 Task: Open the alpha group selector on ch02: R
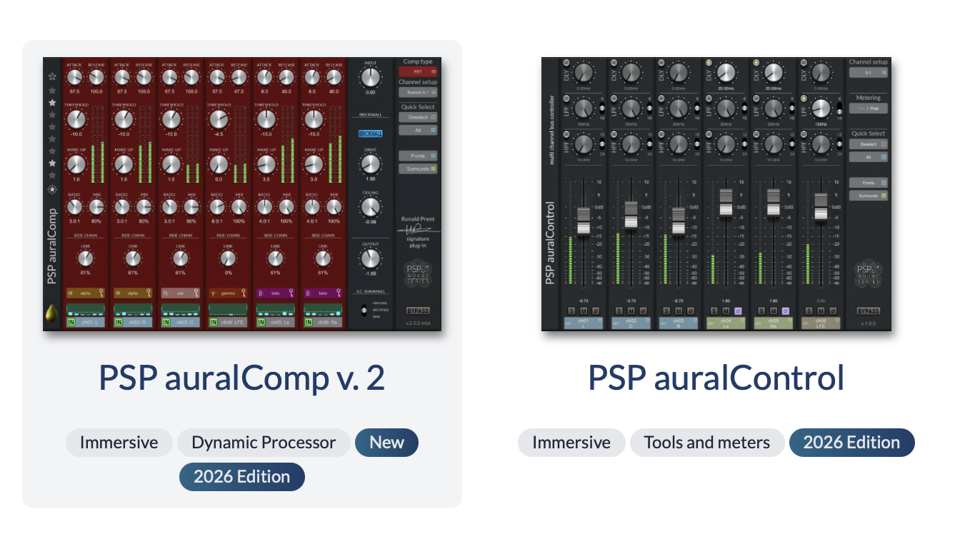pos(133,293)
